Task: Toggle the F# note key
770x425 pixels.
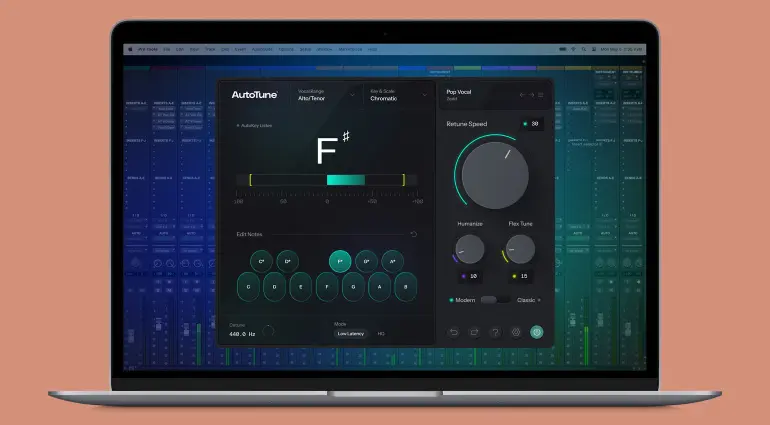Action: (x=340, y=261)
